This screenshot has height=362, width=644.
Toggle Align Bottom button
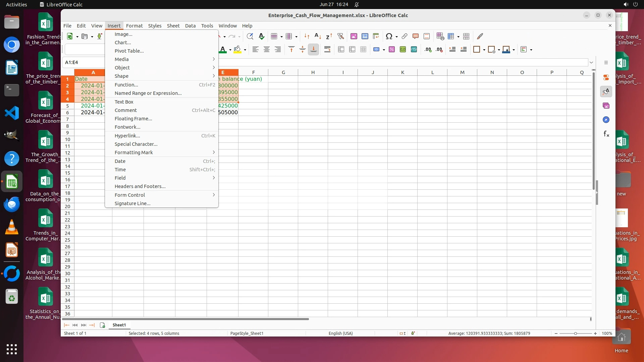click(x=313, y=50)
